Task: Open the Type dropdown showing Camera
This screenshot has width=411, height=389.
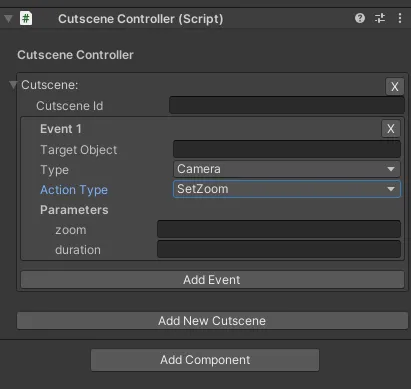Action: pyautogui.click(x=287, y=169)
